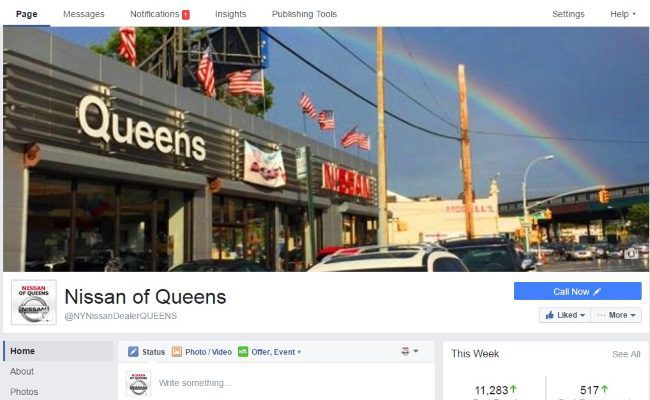The width and height of the screenshot is (650, 400).
Task: Click the pencil icon on Call Now
Action: (x=597, y=292)
